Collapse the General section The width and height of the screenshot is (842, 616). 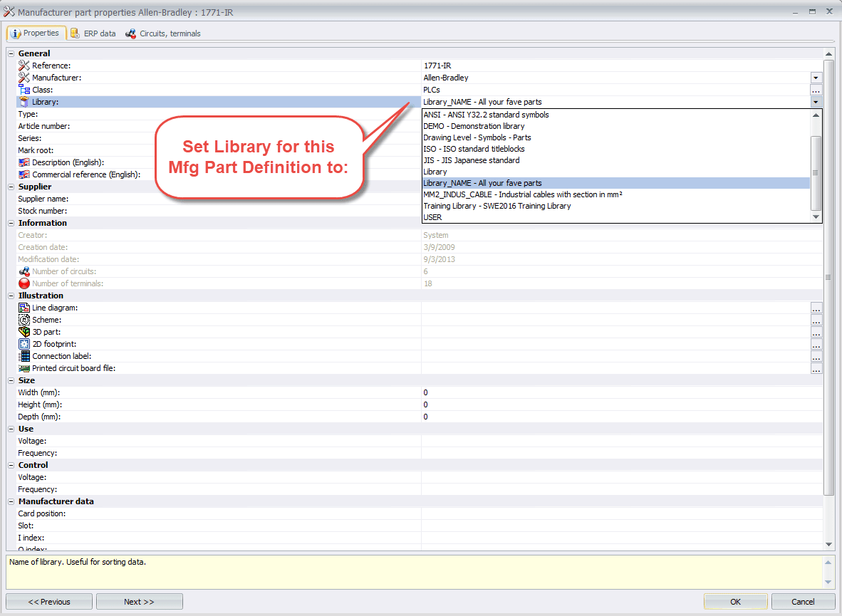point(11,53)
